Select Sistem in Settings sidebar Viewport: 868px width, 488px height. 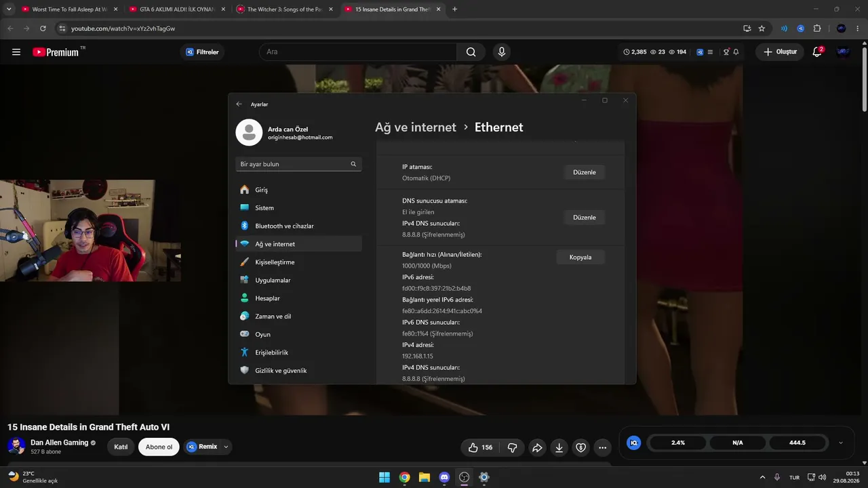click(298, 208)
